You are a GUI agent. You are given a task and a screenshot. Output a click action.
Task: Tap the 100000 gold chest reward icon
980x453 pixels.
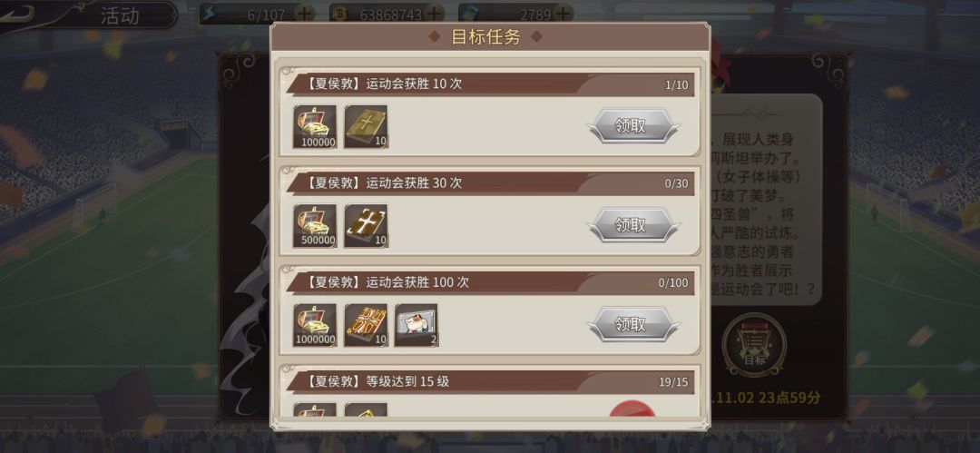[315, 127]
